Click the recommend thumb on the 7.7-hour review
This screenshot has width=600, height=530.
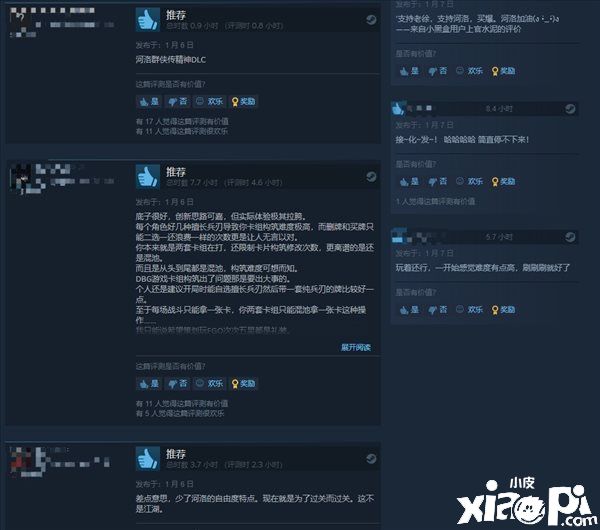(x=148, y=176)
